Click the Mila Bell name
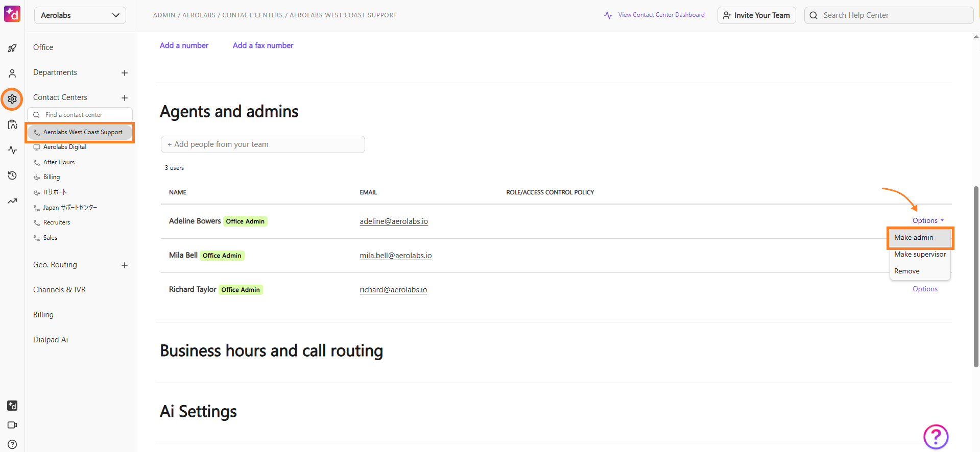Image resolution: width=980 pixels, height=452 pixels. pos(183,255)
